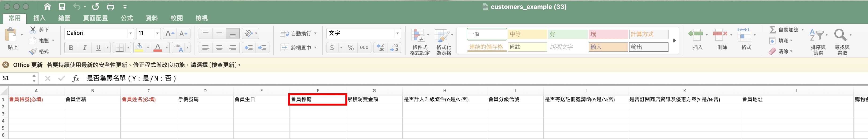The width and height of the screenshot is (868, 139).
Task: Print using the printer icon
Action: (110, 7)
